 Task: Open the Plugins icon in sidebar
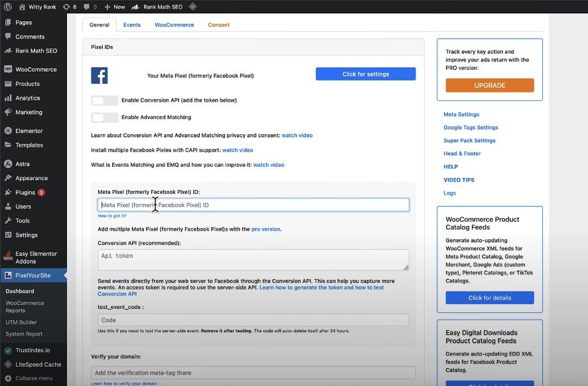click(8, 192)
